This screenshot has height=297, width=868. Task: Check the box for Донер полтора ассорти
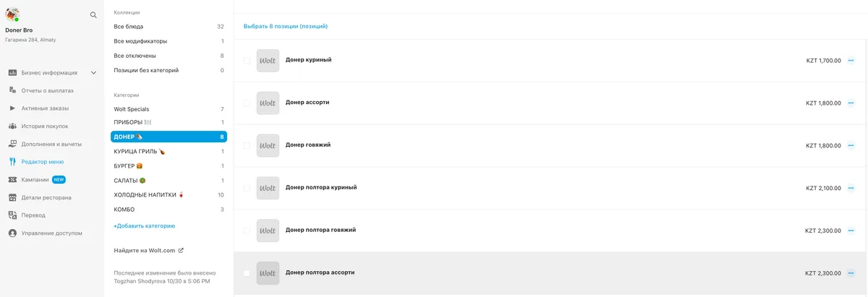click(247, 273)
